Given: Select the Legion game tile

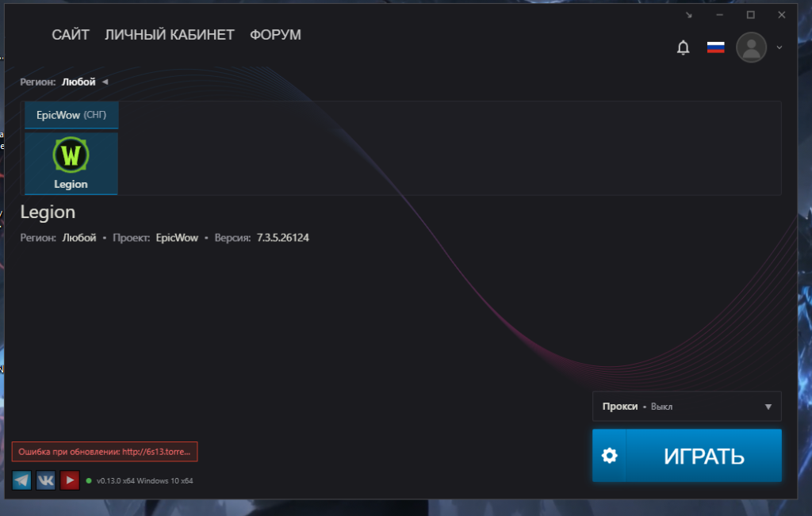Looking at the screenshot, I should tap(71, 163).
